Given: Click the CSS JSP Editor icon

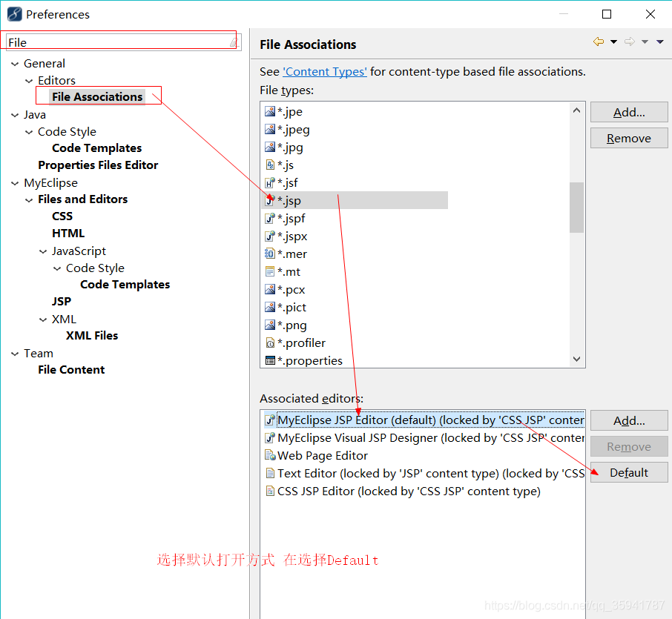Looking at the screenshot, I should [269, 491].
